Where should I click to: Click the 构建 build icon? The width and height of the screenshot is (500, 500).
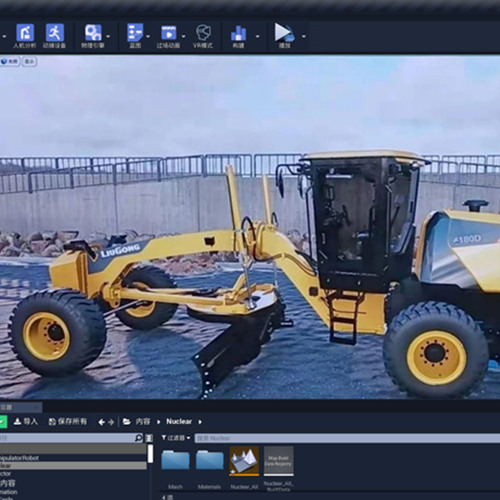click(x=238, y=33)
